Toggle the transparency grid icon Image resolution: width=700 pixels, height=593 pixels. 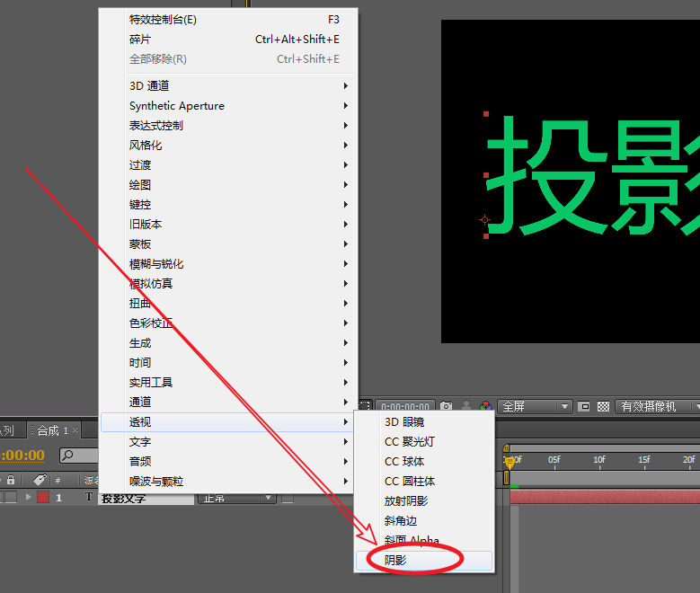(603, 406)
